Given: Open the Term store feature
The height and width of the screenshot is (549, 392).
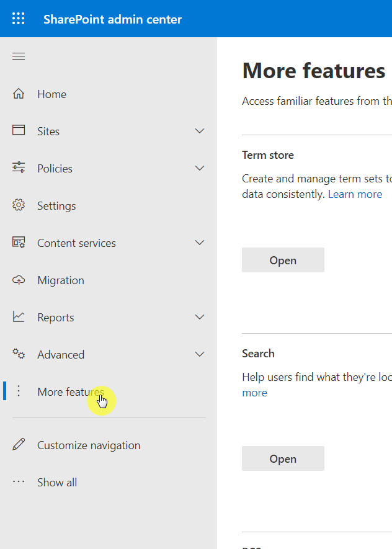Looking at the screenshot, I should pyautogui.click(x=283, y=260).
